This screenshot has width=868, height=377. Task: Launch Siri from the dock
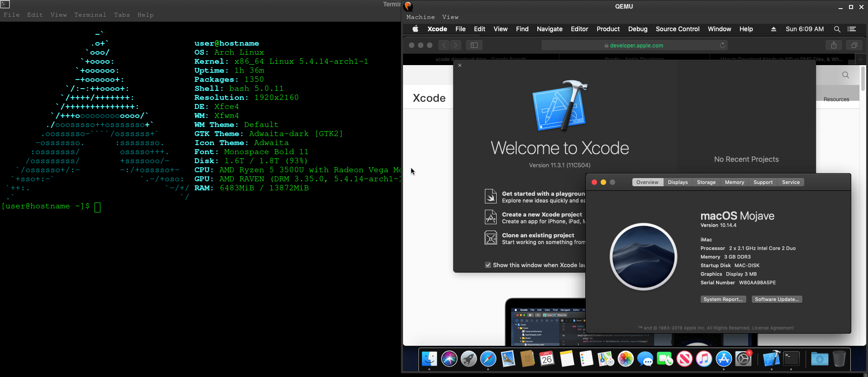[449, 359]
